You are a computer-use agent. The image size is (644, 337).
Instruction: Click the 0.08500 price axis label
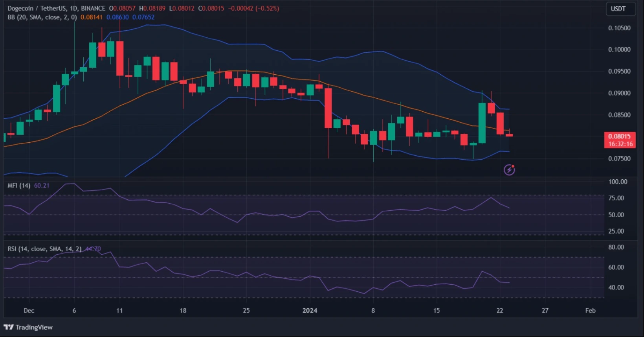619,115
